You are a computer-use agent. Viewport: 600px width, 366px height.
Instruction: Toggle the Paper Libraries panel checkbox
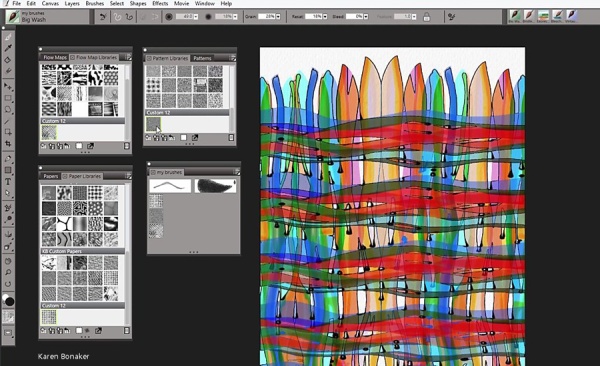click(x=65, y=176)
